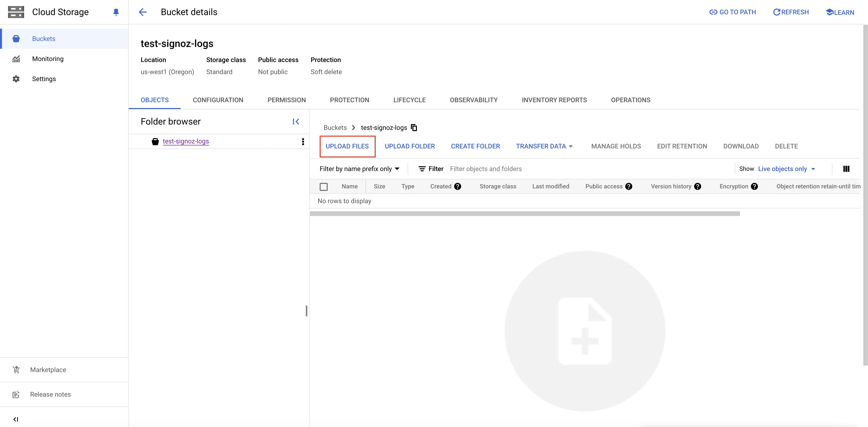Click the Download button
Viewport: 868px width, 427px height.
(741, 146)
